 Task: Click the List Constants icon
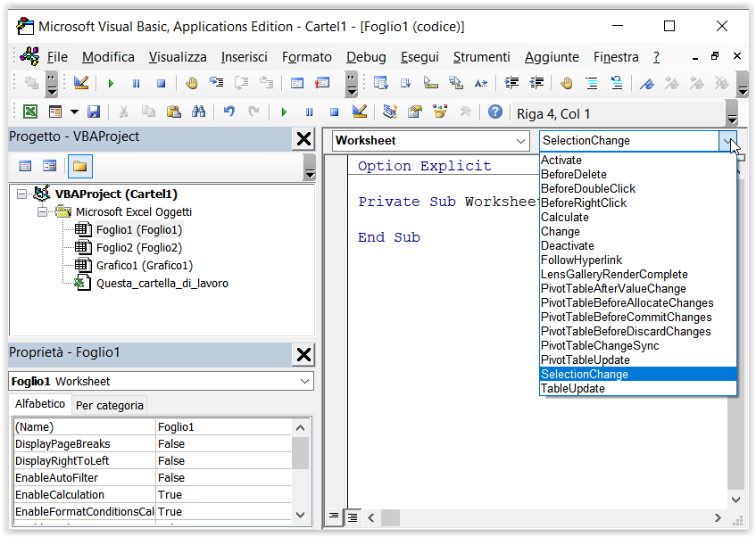point(405,83)
